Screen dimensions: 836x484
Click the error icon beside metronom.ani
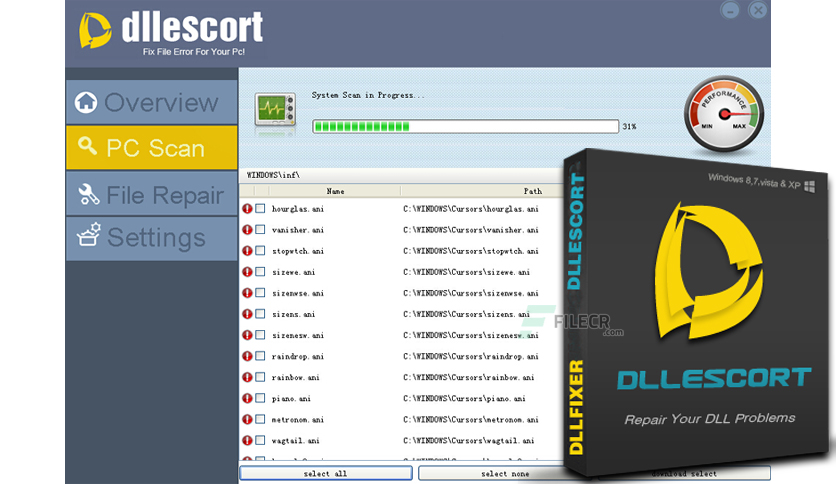pyautogui.click(x=247, y=419)
